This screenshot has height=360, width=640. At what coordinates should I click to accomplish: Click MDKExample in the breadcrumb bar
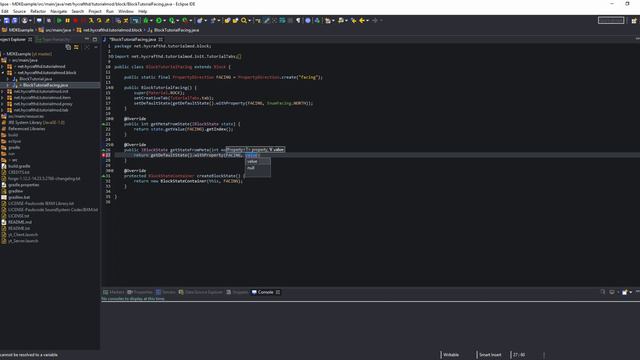(x=21, y=30)
